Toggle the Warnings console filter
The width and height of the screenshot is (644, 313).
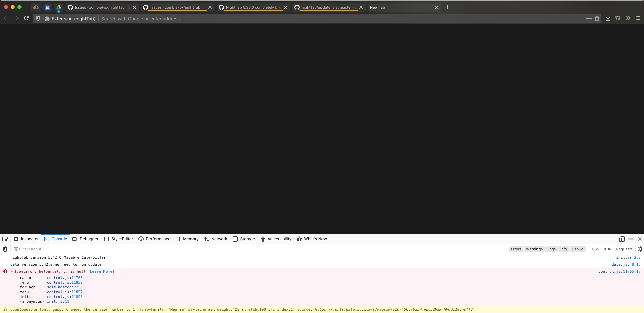[534, 249]
